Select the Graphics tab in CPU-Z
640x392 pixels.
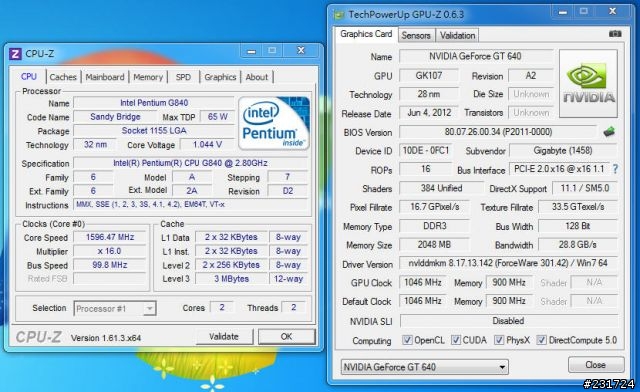click(220, 77)
